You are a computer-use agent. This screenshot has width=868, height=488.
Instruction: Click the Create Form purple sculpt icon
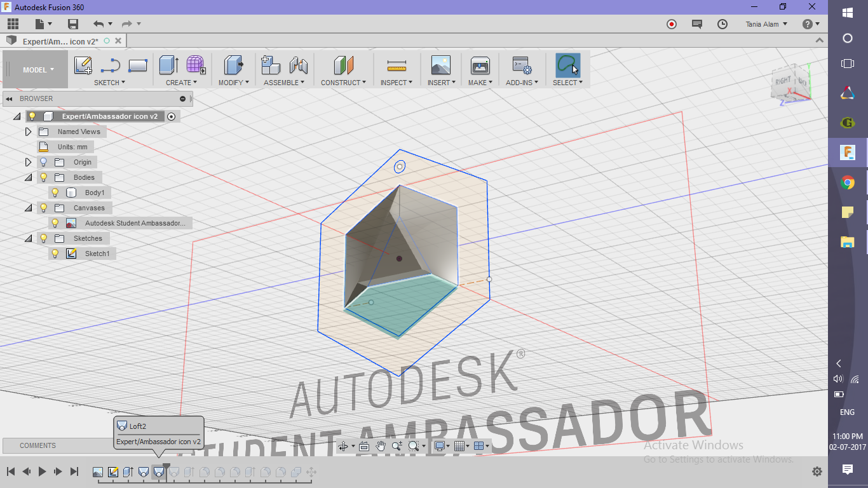[196, 65]
